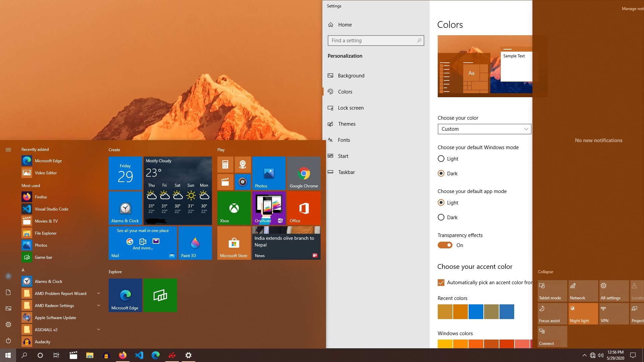Expand AMD Radeon Settings entry

(x=98, y=305)
